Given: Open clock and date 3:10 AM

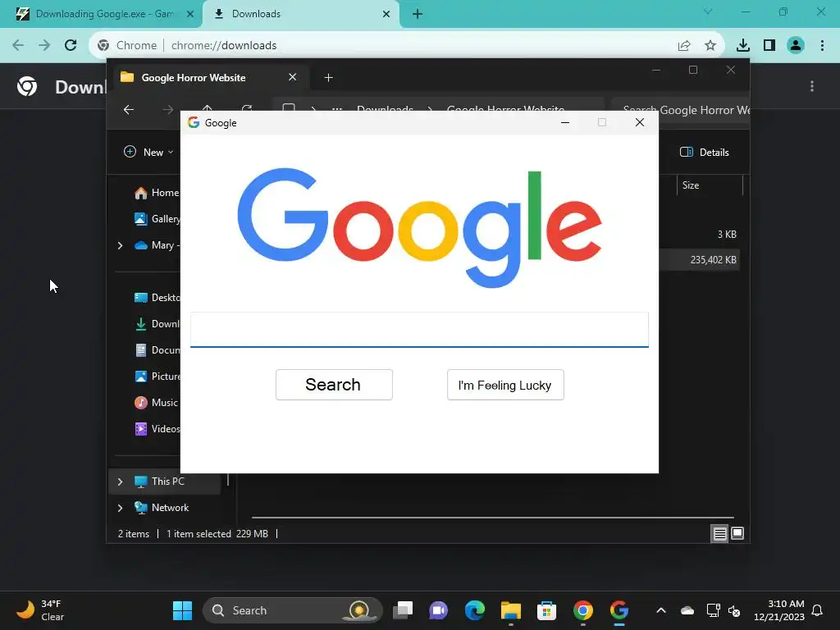Looking at the screenshot, I should [779, 610].
